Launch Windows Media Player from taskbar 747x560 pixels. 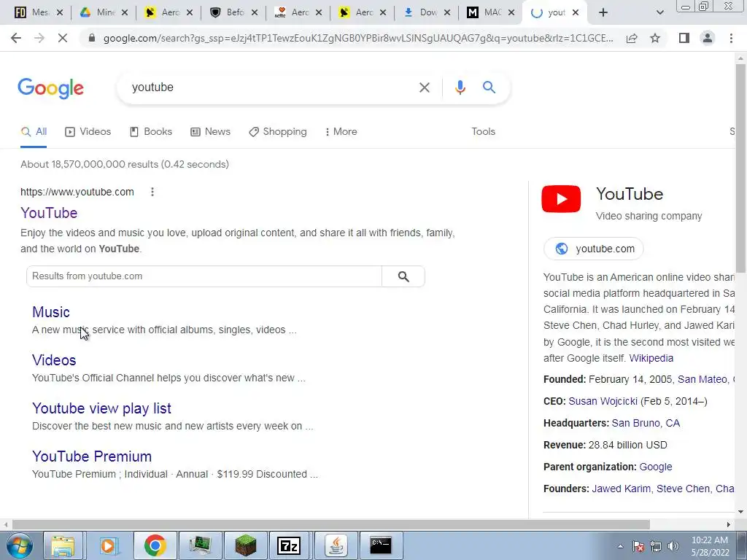point(109,545)
